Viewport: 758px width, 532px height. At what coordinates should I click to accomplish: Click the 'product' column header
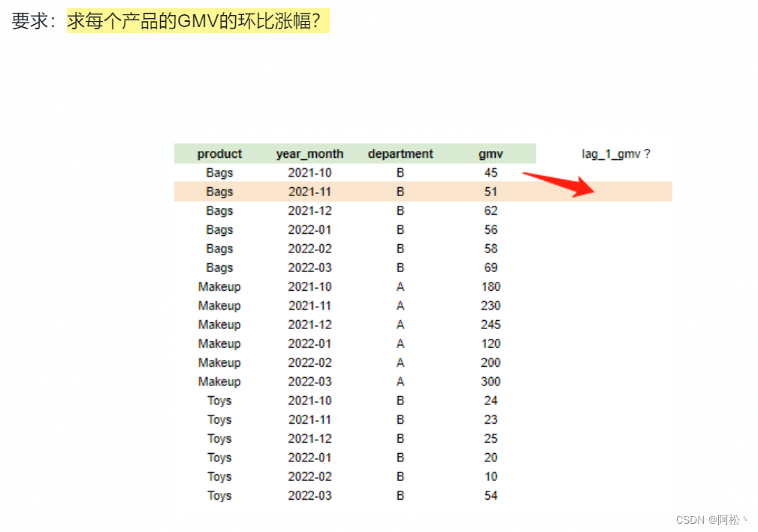219,154
